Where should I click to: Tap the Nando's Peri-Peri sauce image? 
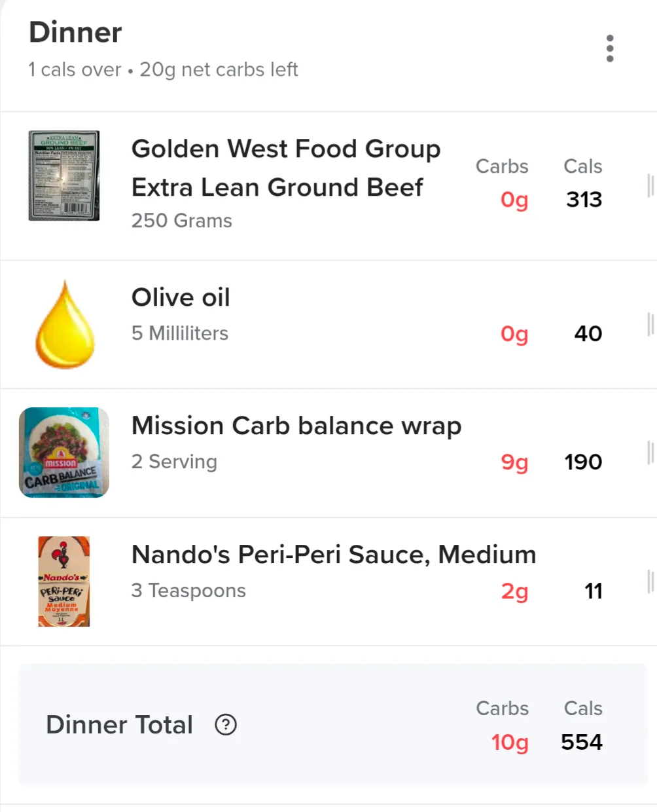64,581
